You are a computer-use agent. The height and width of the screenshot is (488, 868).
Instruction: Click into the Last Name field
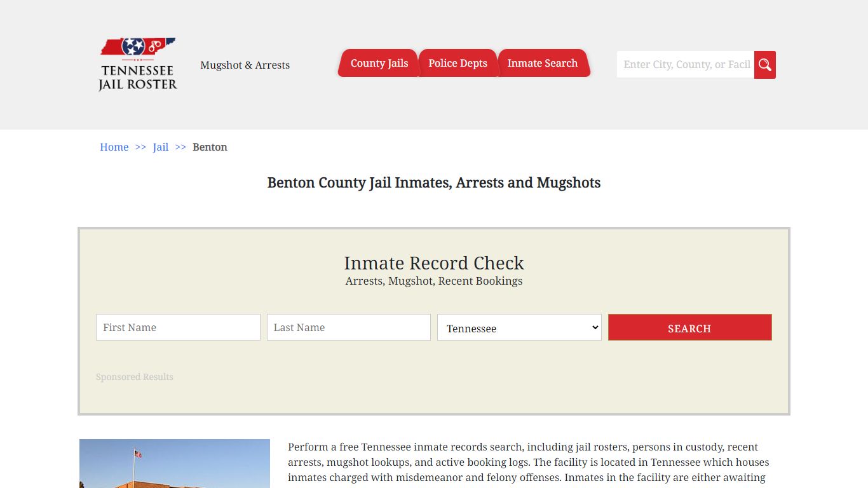(x=349, y=327)
